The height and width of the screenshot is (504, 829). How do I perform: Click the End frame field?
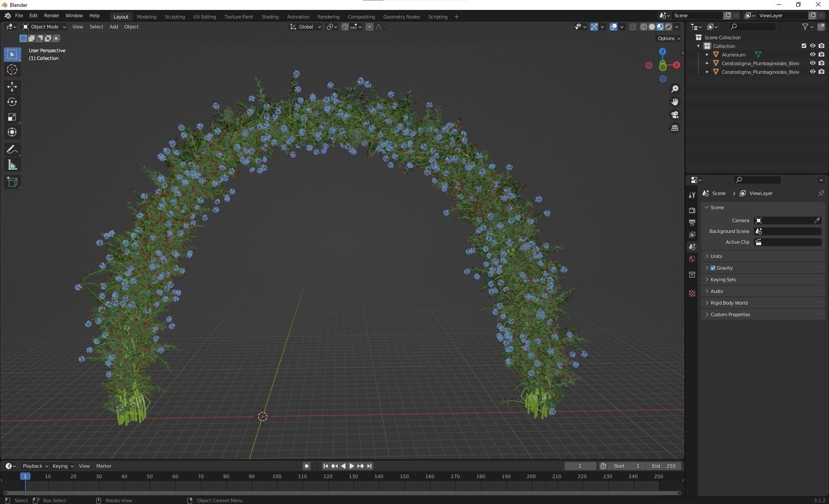coord(664,466)
